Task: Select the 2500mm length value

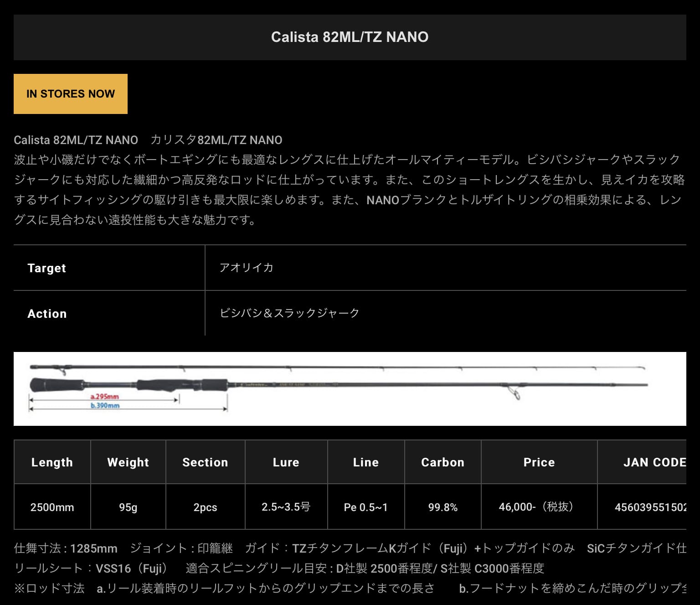Action: 51,507
